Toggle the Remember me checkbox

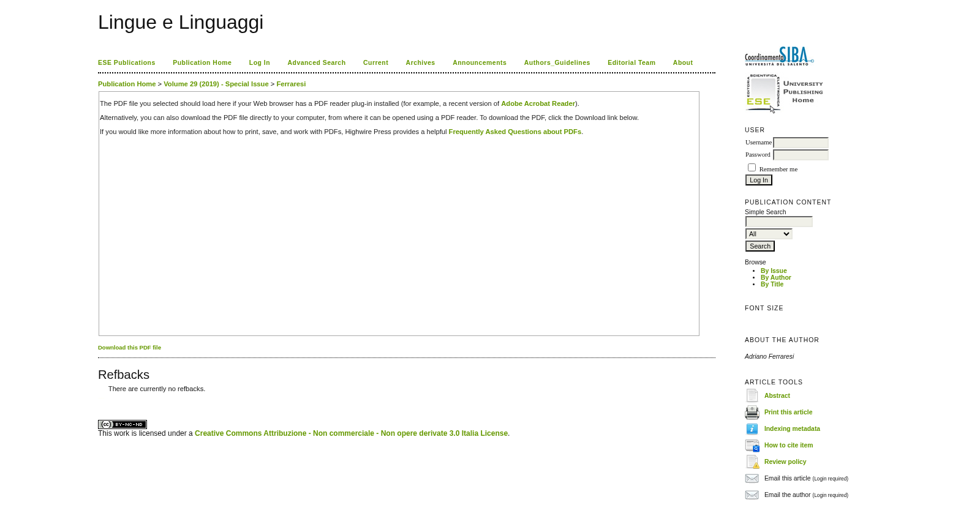pyautogui.click(x=752, y=168)
